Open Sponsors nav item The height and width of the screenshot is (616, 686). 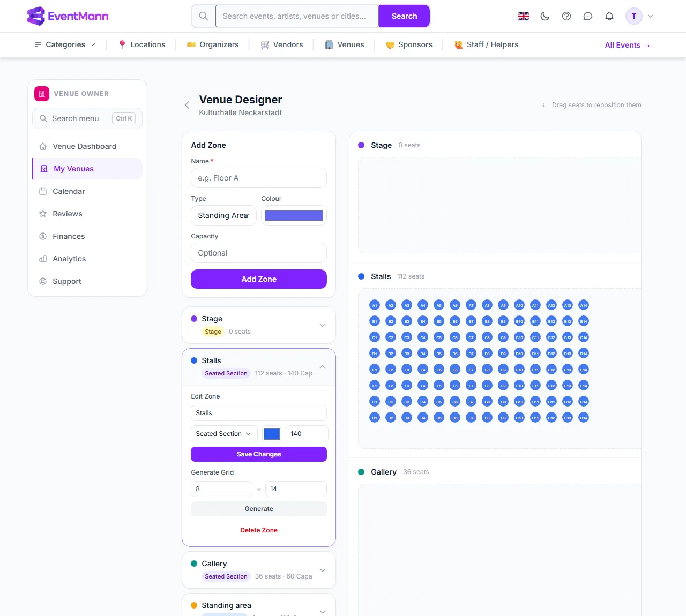[409, 44]
